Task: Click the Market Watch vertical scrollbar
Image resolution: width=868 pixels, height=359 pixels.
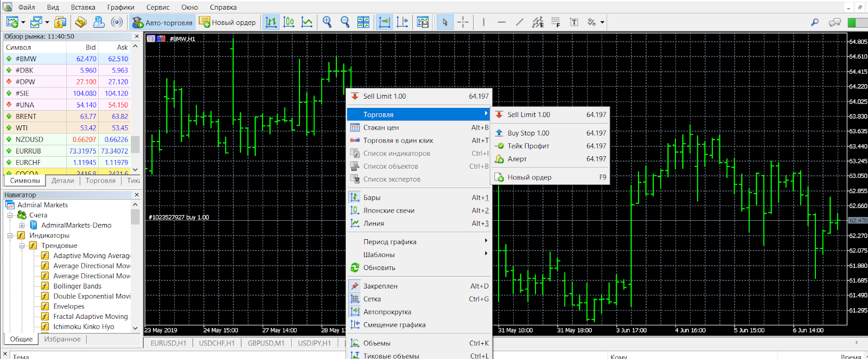Action: click(x=135, y=108)
